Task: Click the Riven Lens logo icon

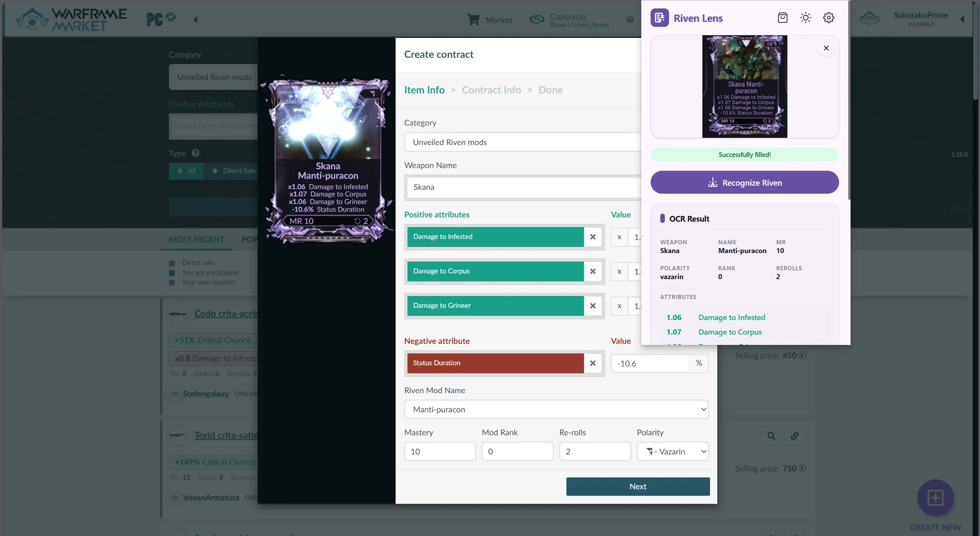Action: click(x=659, y=17)
